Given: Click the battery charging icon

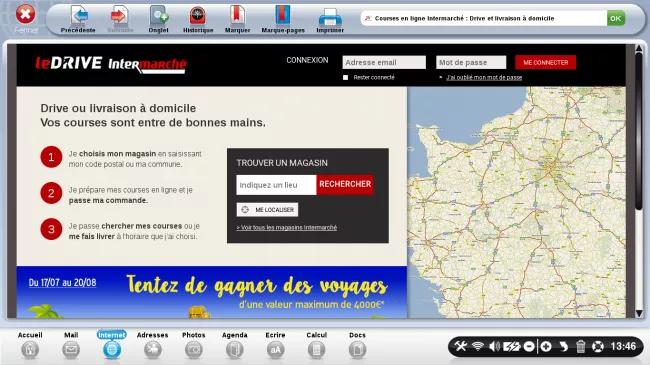Looking at the screenshot, I should click(512, 346).
